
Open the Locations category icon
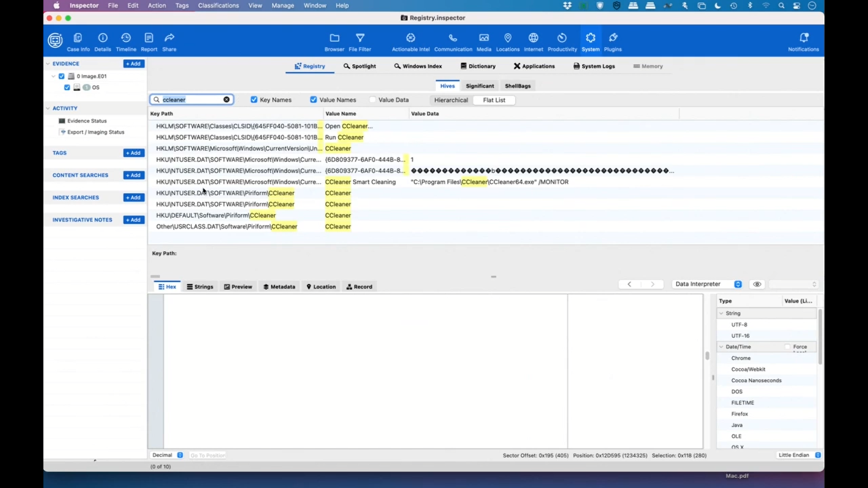[x=508, y=42]
